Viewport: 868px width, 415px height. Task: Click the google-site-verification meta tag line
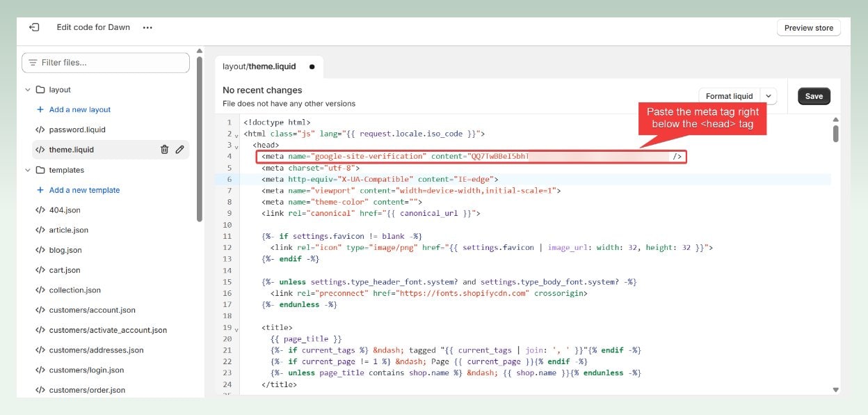coord(471,157)
